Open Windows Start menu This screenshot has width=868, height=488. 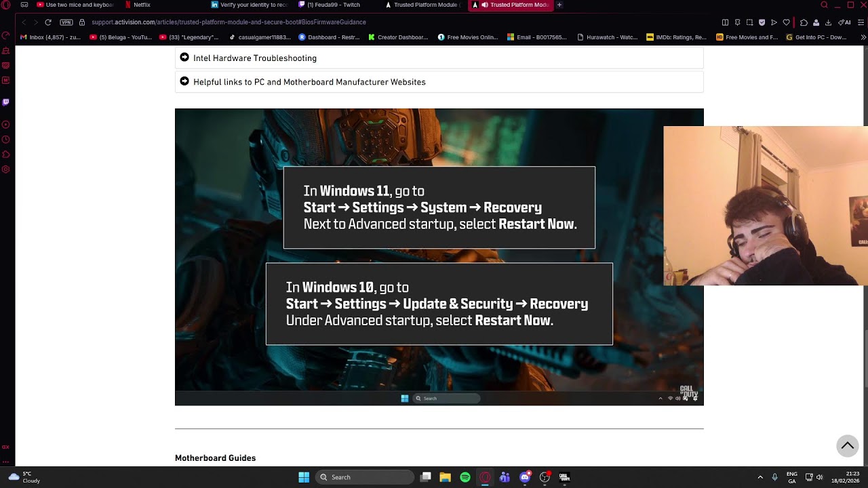(304, 477)
